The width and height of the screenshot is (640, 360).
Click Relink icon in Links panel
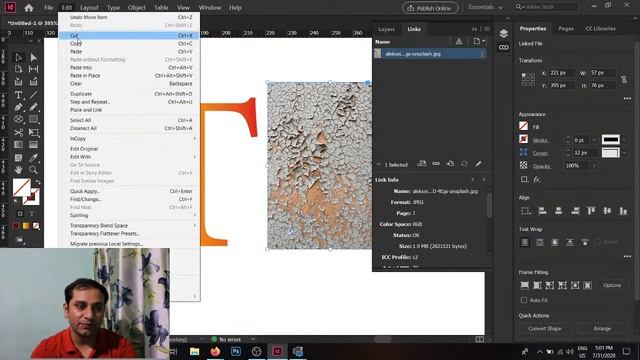pos(436,164)
